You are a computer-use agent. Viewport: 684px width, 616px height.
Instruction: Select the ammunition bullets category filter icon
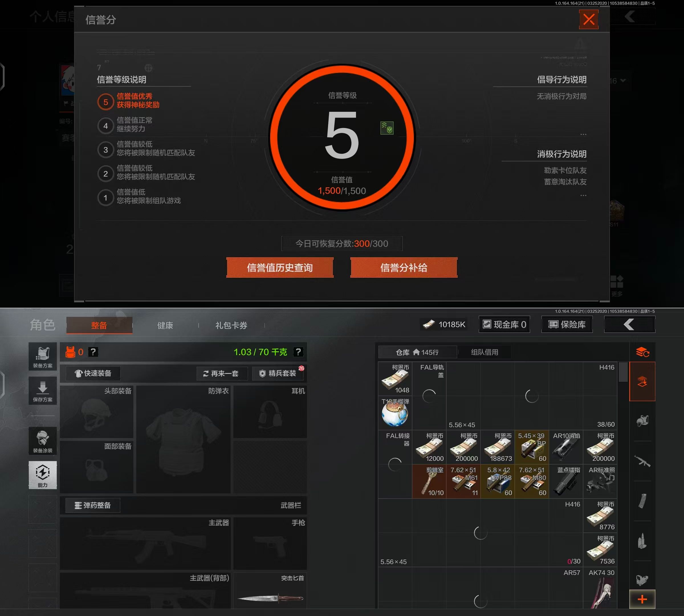pos(642,541)
